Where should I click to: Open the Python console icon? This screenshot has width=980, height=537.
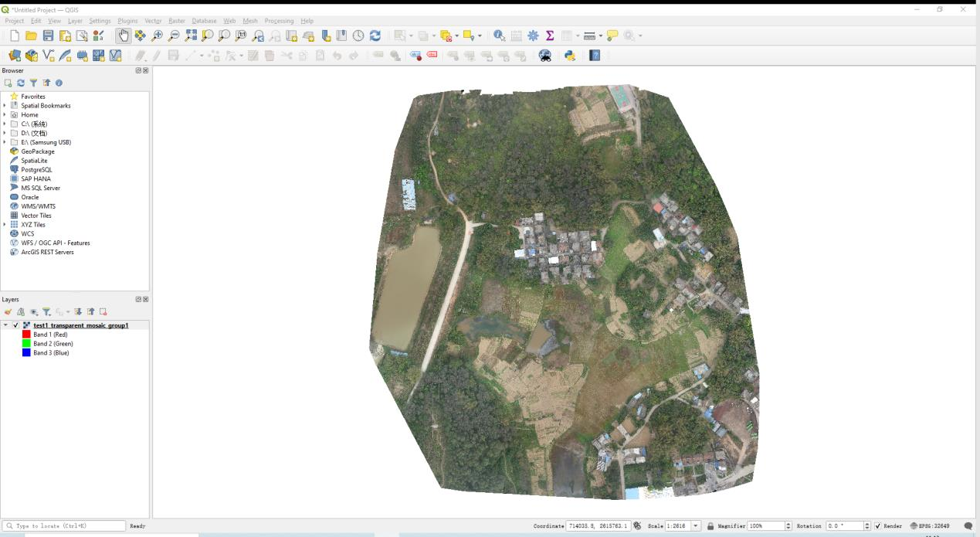click(x=570, y=56)
